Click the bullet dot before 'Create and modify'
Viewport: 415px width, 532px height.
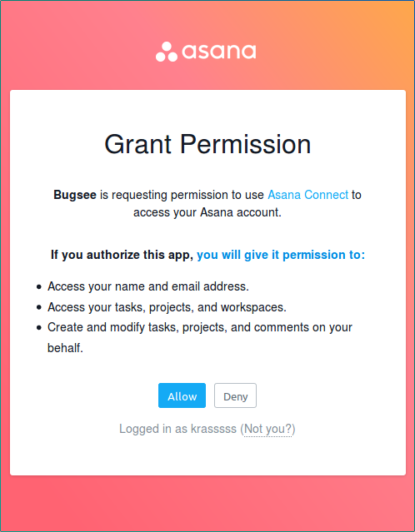(x=39, y=328)
